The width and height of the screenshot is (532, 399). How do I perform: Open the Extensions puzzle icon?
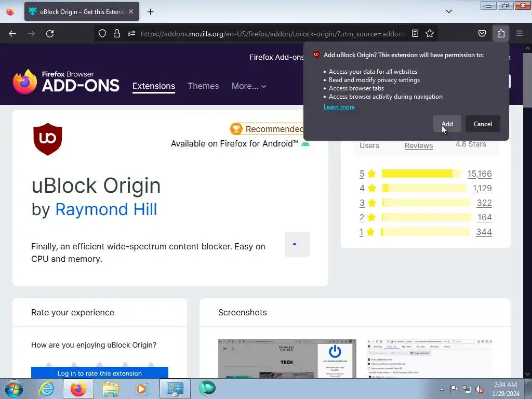501,34
